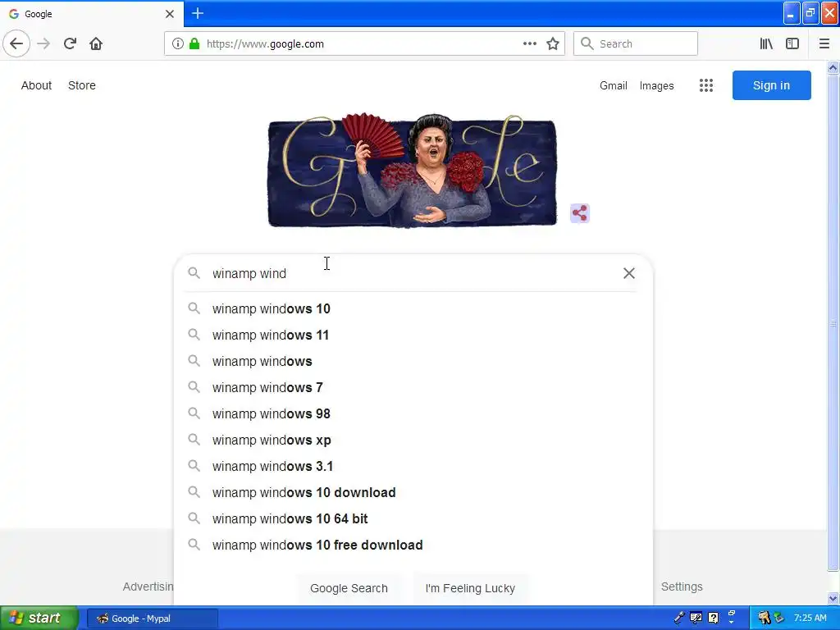The image size is (840, 630).
Task: Pick suggestion winamp windows 3.1
Action: click(x=413, y=466)
